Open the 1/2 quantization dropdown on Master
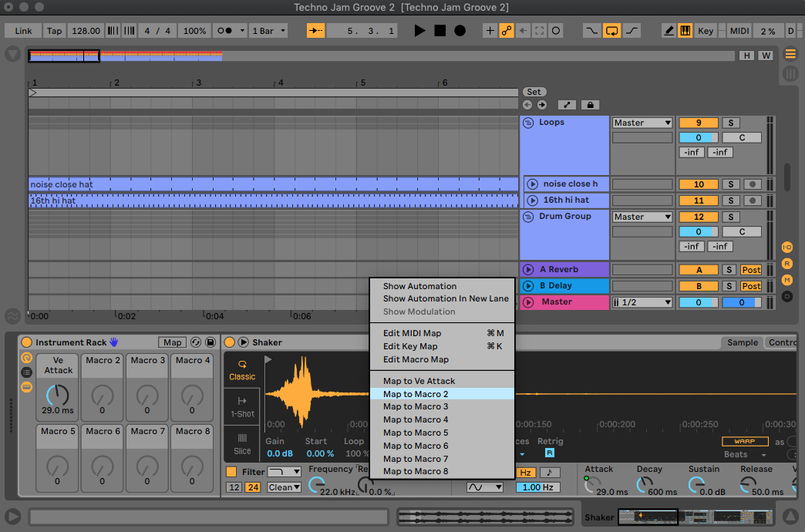805x532 pixels. click(642, 301)
